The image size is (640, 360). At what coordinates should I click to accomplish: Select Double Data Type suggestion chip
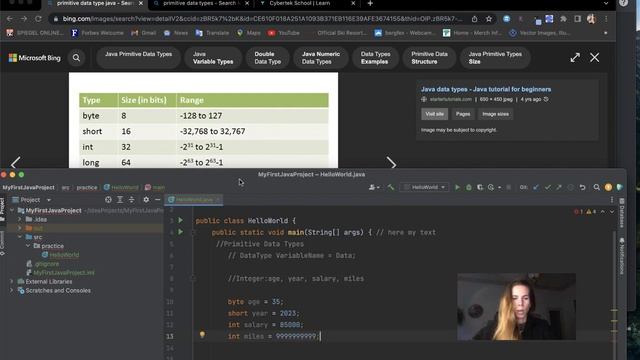(268, 58)
